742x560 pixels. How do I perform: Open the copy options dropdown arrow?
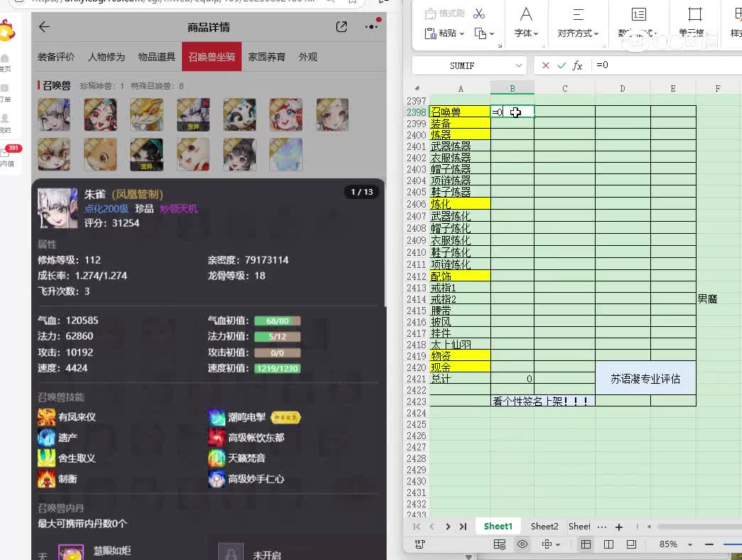(492, 33)
